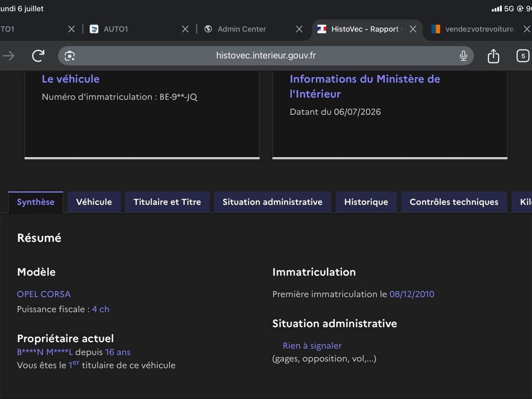Open the partially visible Kilométrage tab
The height and width of the screenshot is (399, 532).
(522, 202)
